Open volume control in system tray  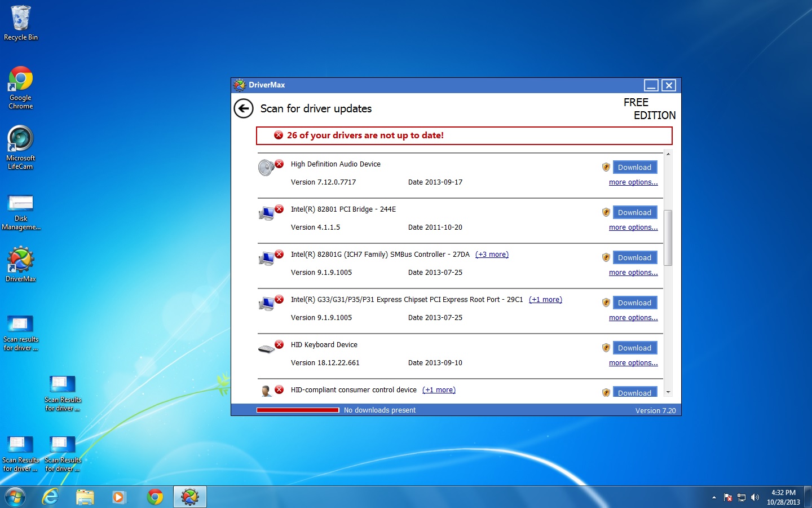(x=755, y=497)
